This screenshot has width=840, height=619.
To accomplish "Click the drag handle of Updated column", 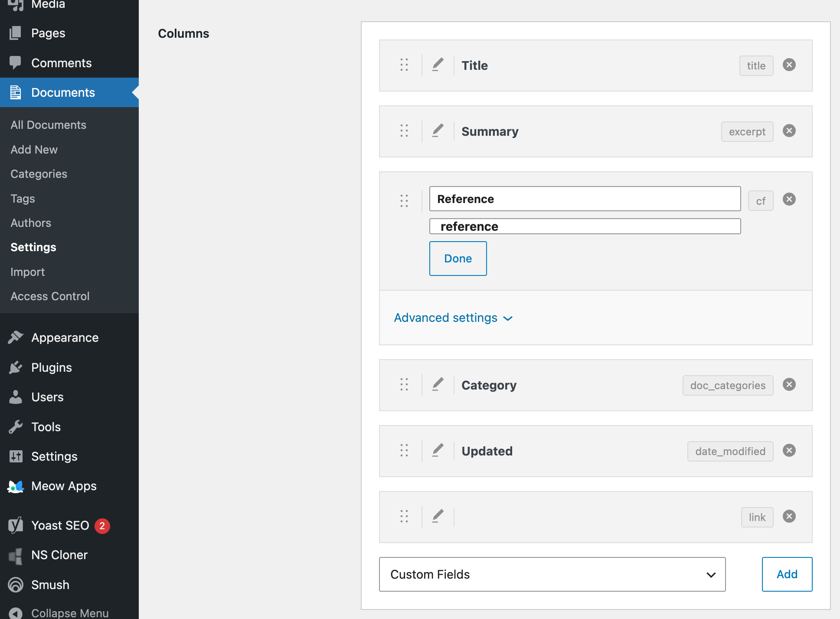I will click(404, 450).
